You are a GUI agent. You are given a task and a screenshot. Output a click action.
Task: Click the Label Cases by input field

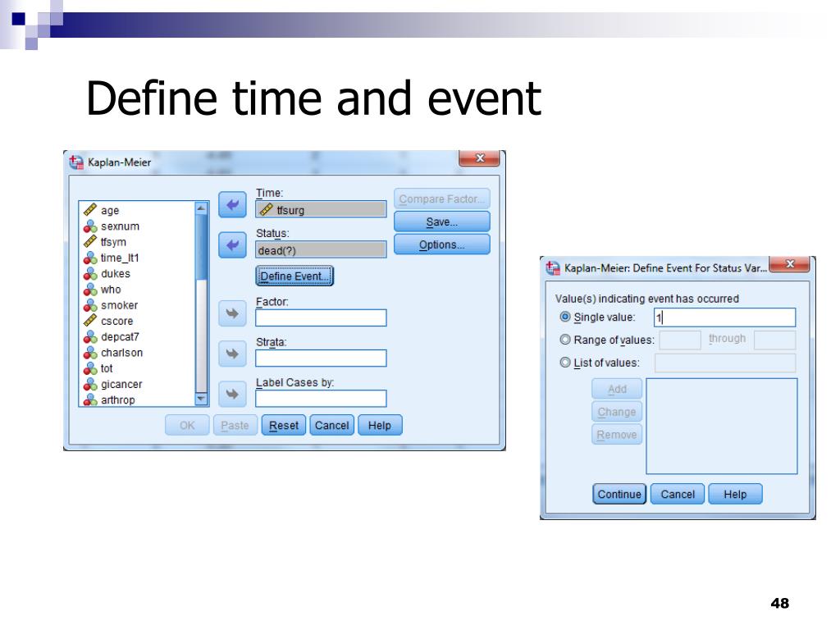pos(321,399)
